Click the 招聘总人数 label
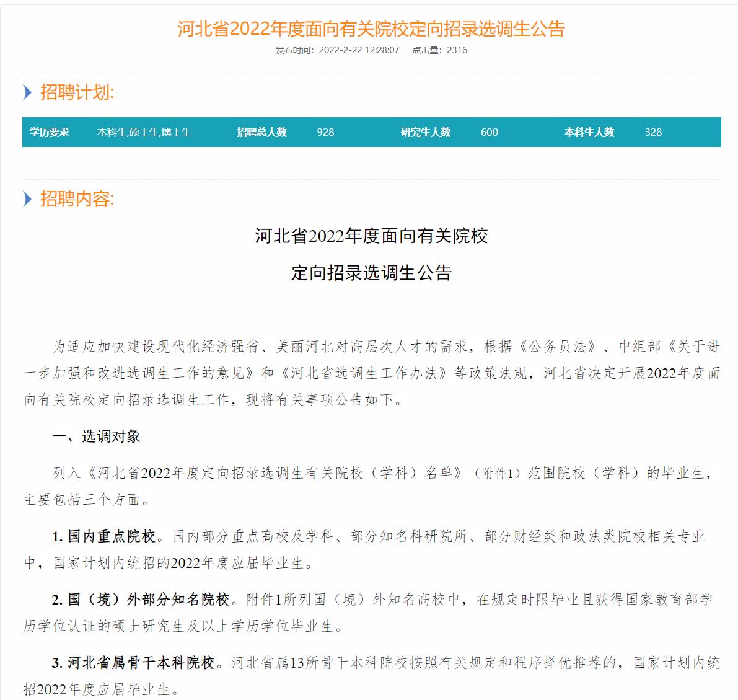Viewport: 738px width, 700px height. tap(261, 132)
